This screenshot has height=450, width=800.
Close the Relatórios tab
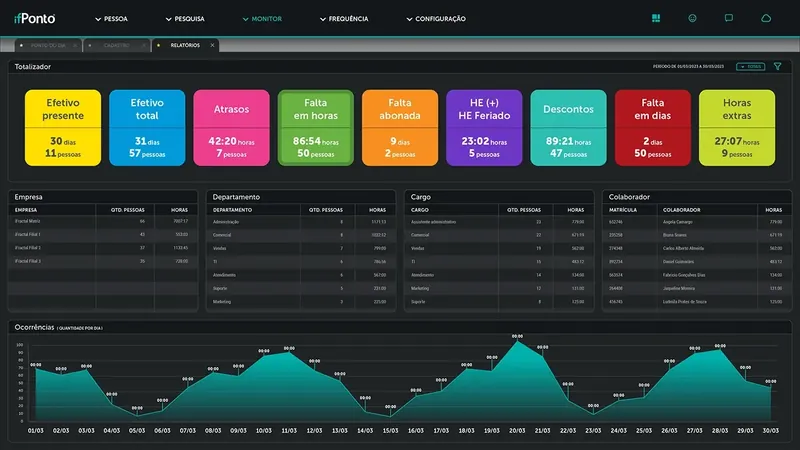(x=212, y=45)
